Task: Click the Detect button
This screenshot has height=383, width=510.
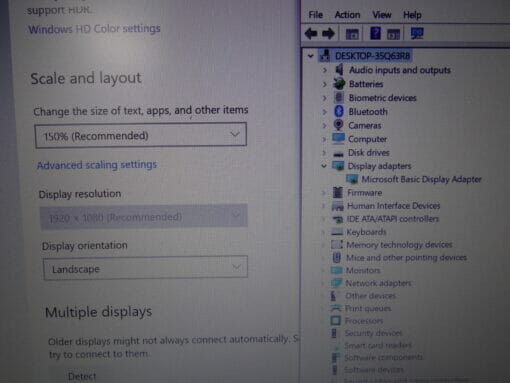Action: [x=82, y=376]
